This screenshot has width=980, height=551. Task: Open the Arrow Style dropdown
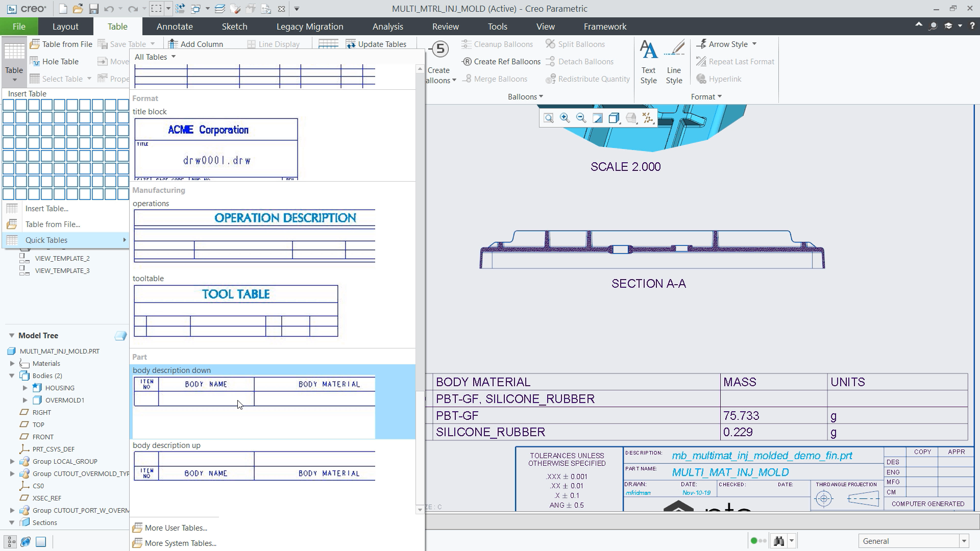[726, 44]
